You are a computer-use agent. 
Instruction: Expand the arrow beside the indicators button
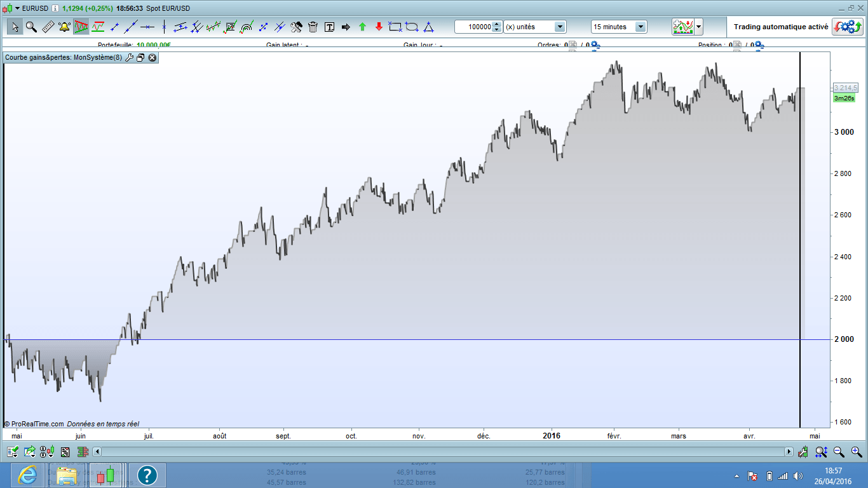[x=699, y=27]
